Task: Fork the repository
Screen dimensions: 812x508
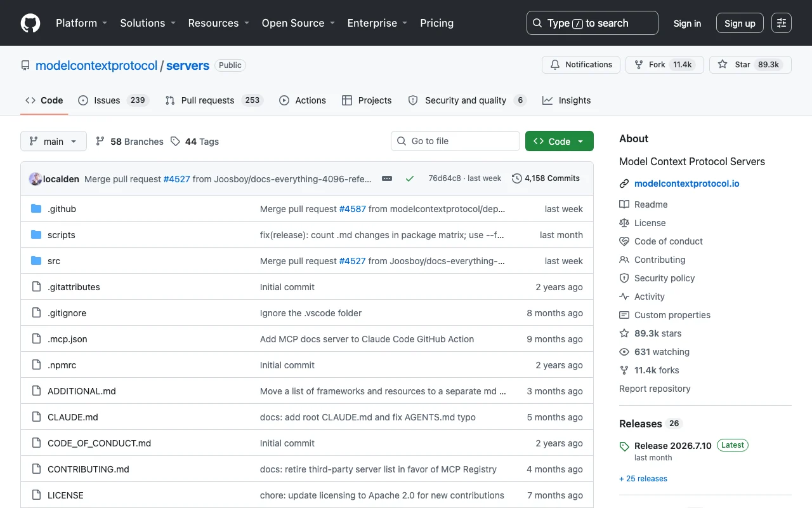Action: pos(665,65)
